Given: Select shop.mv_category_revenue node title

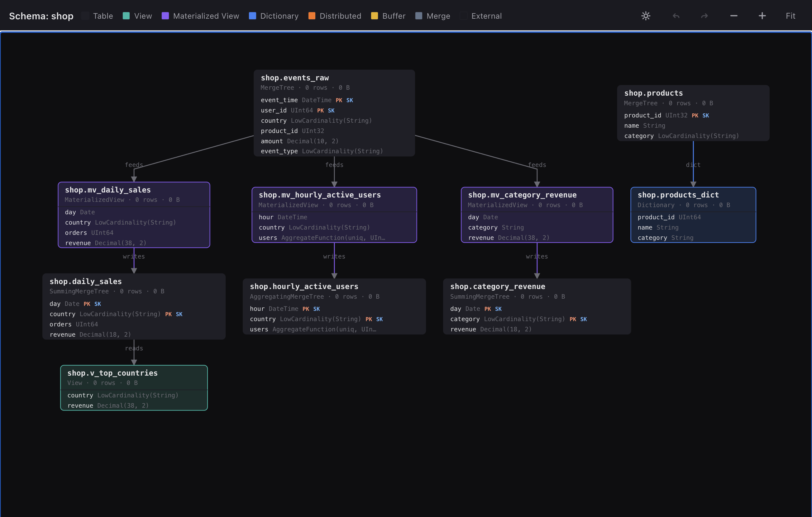Looking at the screenshot, I should 522,195.
